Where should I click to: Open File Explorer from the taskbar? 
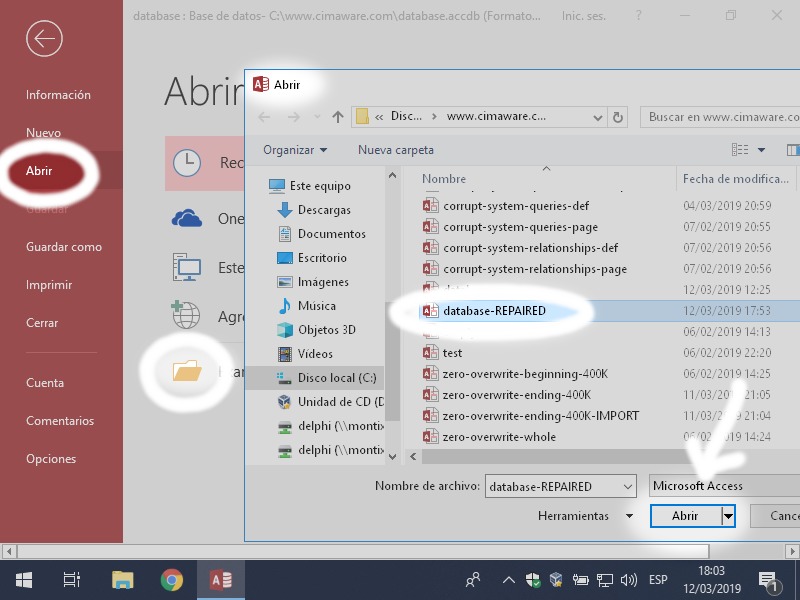point(122,580)
